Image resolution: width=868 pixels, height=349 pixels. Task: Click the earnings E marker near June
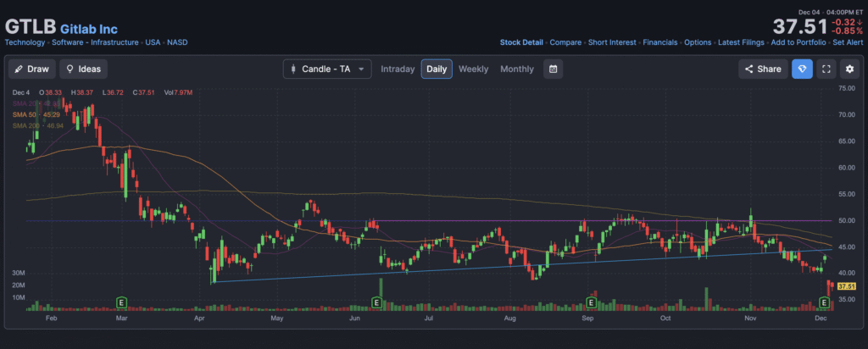pyautogui.click(x=376, y=302)
